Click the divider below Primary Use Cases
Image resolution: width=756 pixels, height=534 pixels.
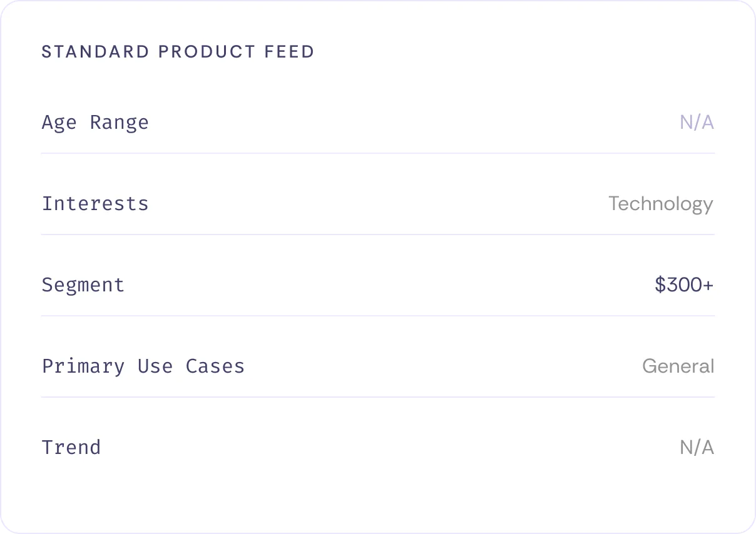coord(378,397)
